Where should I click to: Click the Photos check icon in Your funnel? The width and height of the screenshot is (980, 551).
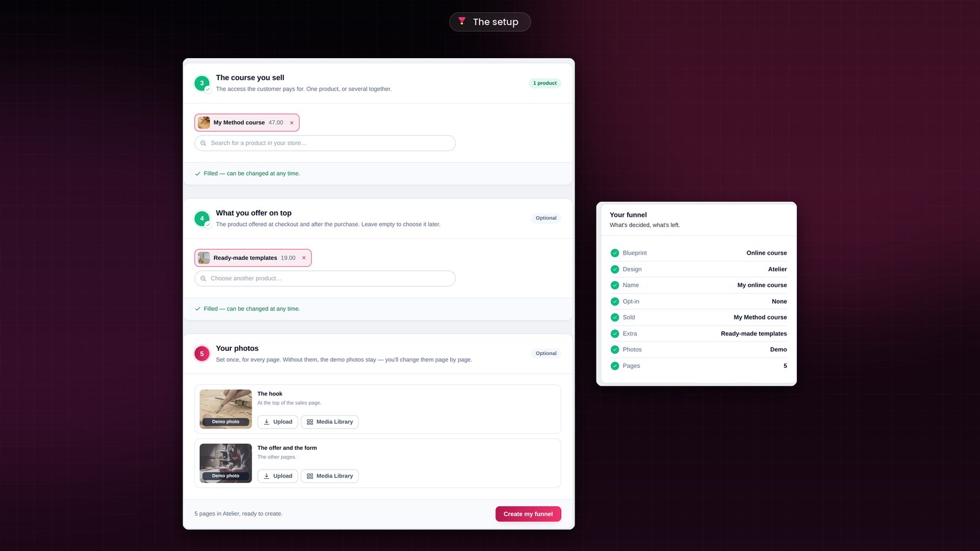click(x=615, y=350)
